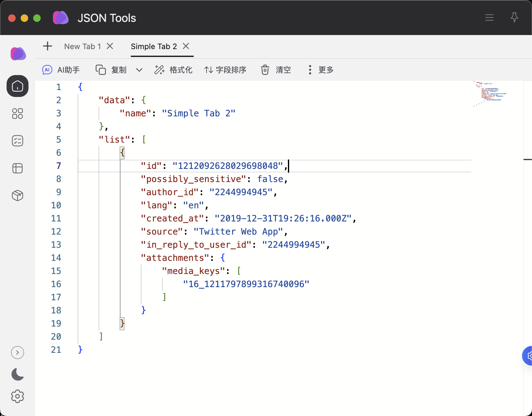
Task: Open the hamburger menu in title bar
Action: pyautogui.click(x=489, y=18)
